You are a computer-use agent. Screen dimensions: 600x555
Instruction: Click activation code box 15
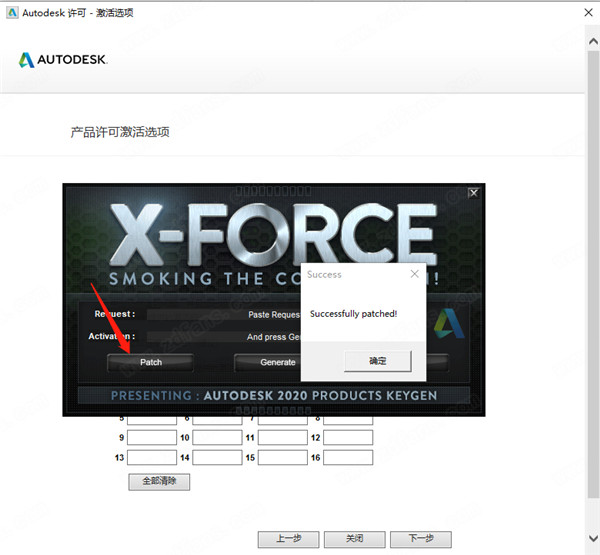(x=283, y=457)
